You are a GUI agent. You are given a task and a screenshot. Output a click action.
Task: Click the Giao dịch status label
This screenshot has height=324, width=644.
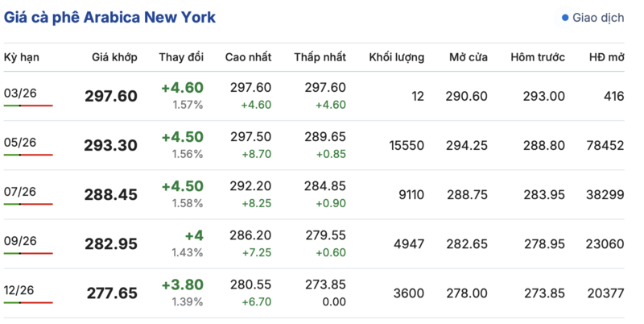597,18
